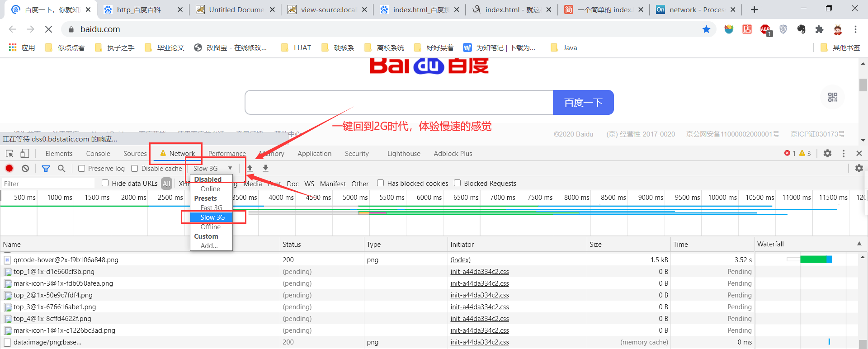The height and width of the screenshot is (349, 868).
Task: Click the Adblock Plus extension icon
Action: (x=765, y=30)
